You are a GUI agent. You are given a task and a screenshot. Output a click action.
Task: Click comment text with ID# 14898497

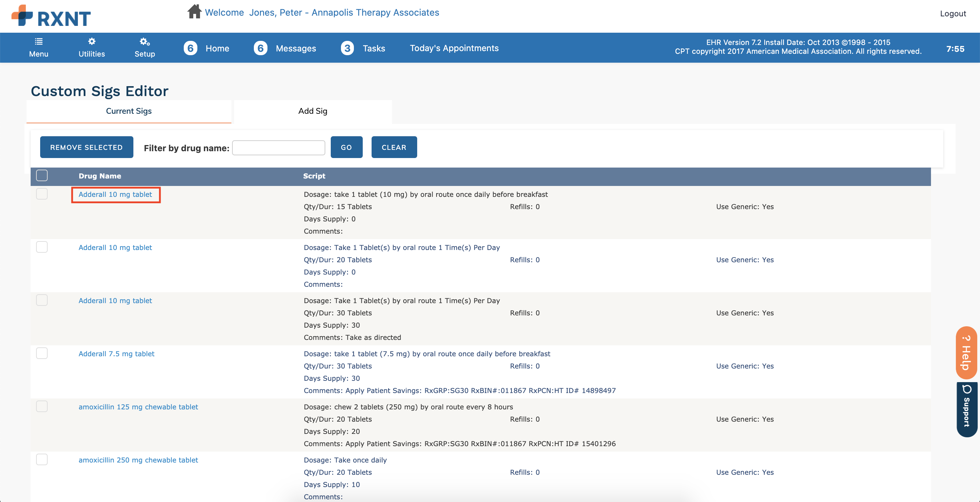pos(460,391)
